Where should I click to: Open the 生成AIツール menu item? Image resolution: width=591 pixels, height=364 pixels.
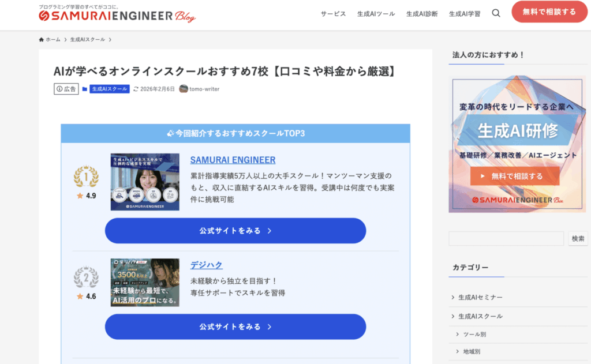pyautogui.click(x=376, y=14)
